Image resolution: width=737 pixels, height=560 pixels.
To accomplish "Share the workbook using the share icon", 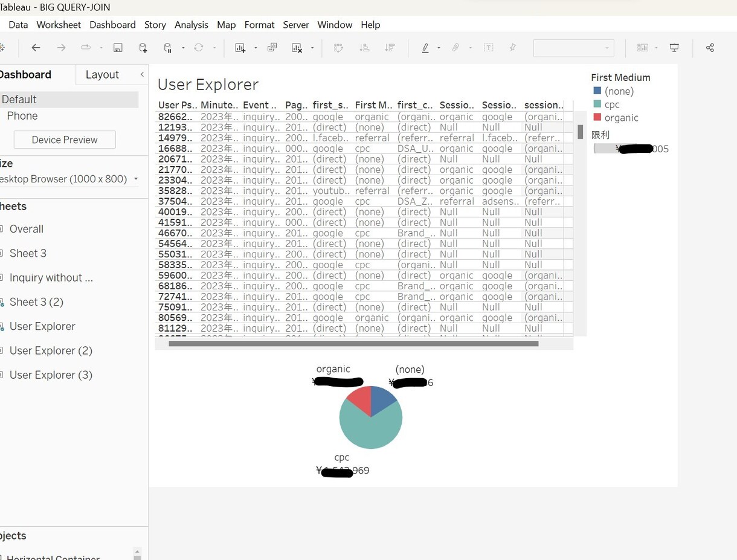I will pyautogui.click(x=710, y=48).
